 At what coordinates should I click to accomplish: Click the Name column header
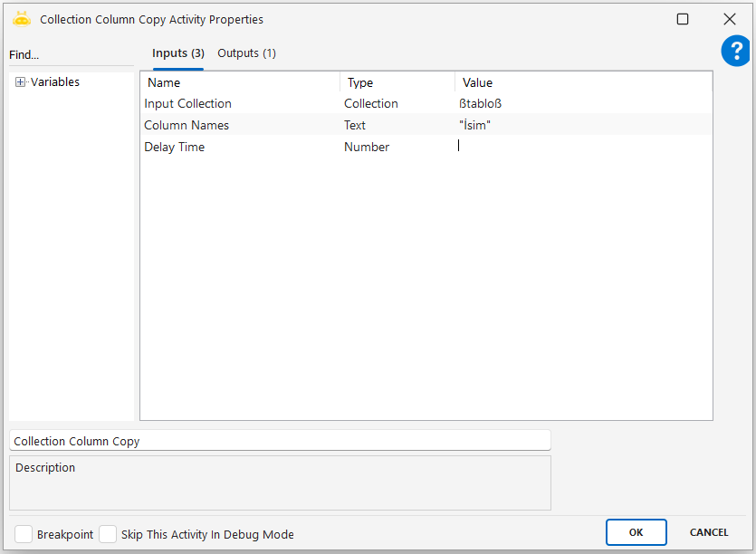click(x=240, y=82)
